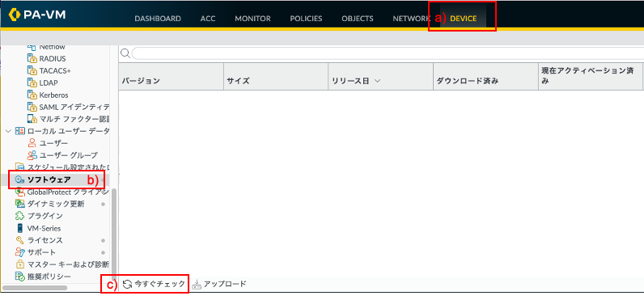
Task: Open VM-Series in the sidebar
Action: (44, 228)
